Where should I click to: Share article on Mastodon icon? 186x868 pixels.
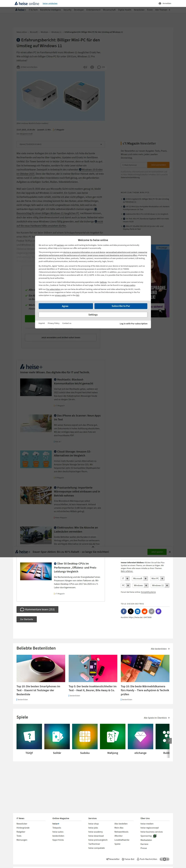click(x=158, y=611)
